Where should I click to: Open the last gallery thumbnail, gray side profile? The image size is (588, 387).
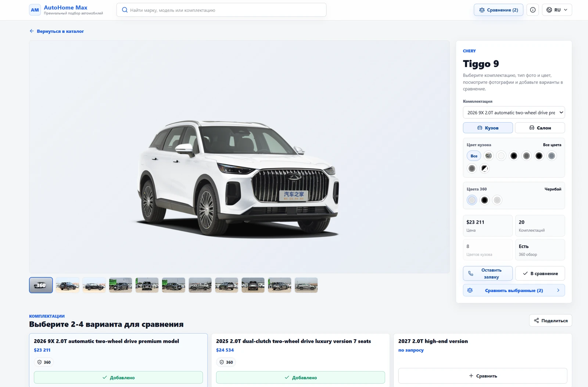tap(306, 285)
